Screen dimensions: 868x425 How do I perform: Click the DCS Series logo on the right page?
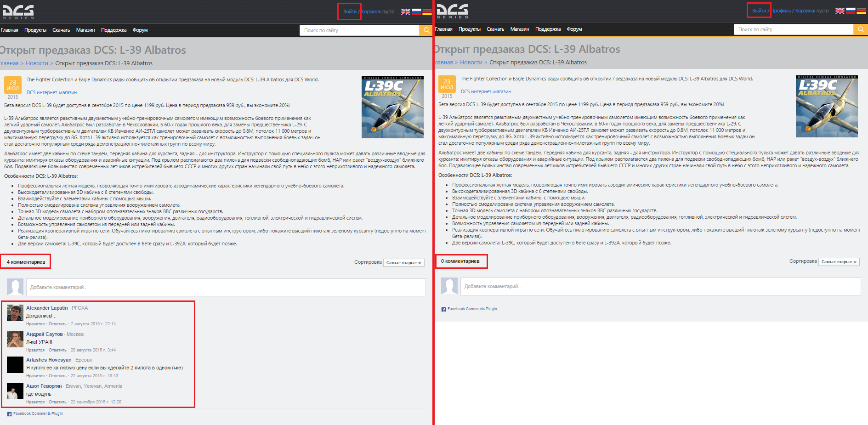pyautogui.click(x=452, y=11)
